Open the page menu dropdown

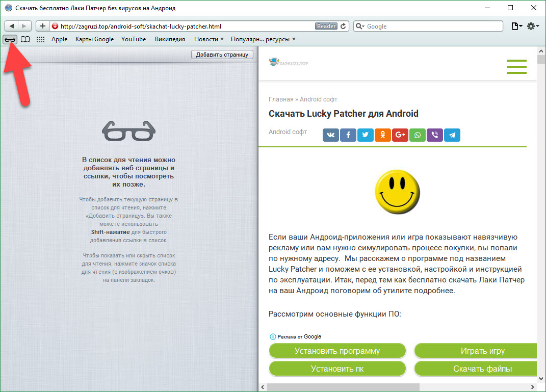[x=516, y=26]
